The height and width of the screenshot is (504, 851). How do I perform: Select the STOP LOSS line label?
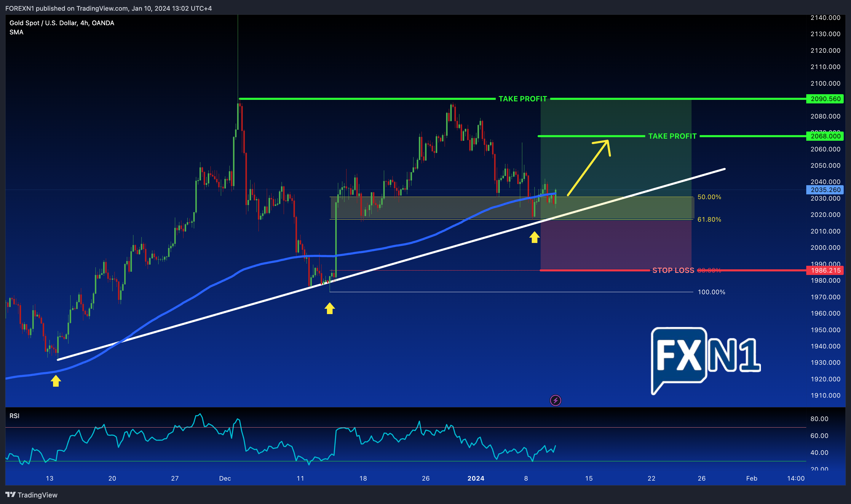(673, 270)
